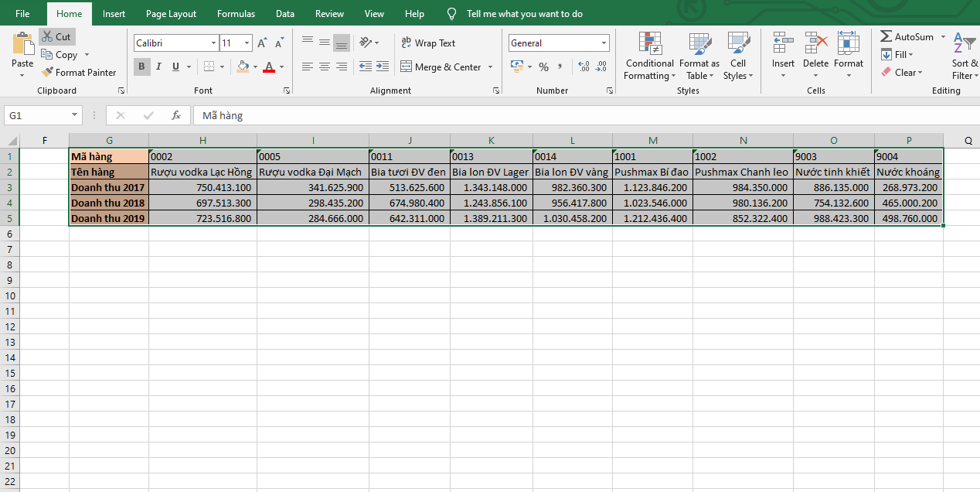Open the Name Box dropdown arrow
Screen dimensions: 980x492
(75, 115)
